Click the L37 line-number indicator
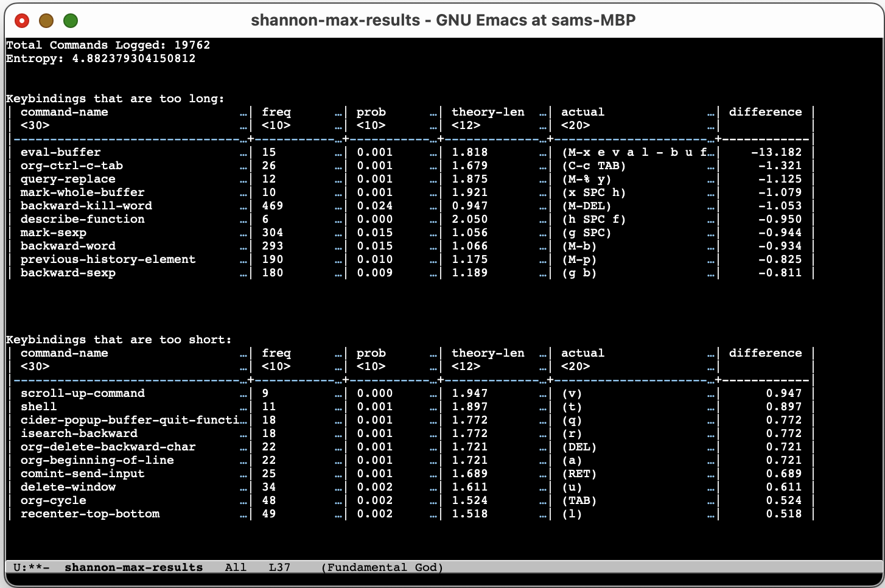The image size is (885, 588). coord(280,567)
